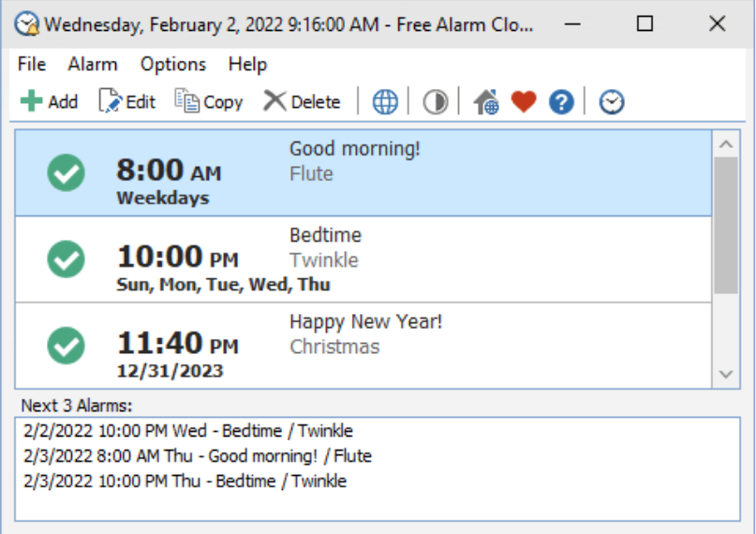Click the home page house icon
Image resolution: width=756 pixels, height=534 pixels.
[x=485, y=102]
